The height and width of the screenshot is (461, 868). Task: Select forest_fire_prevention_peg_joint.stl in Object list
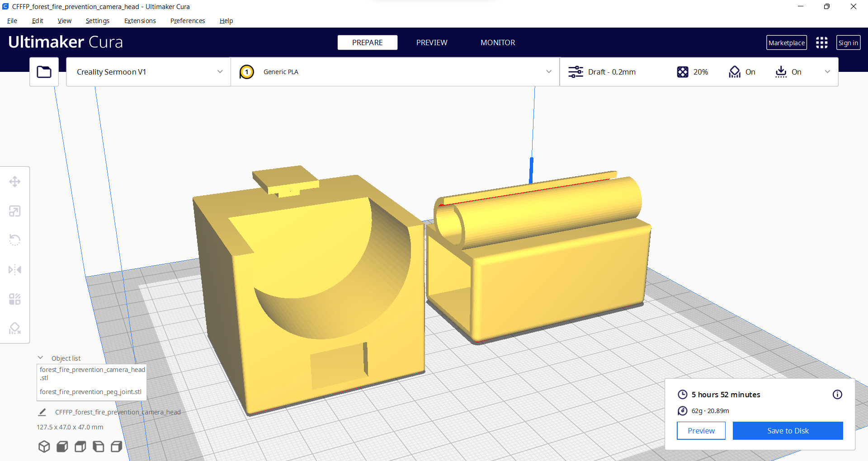pos(90,392)
